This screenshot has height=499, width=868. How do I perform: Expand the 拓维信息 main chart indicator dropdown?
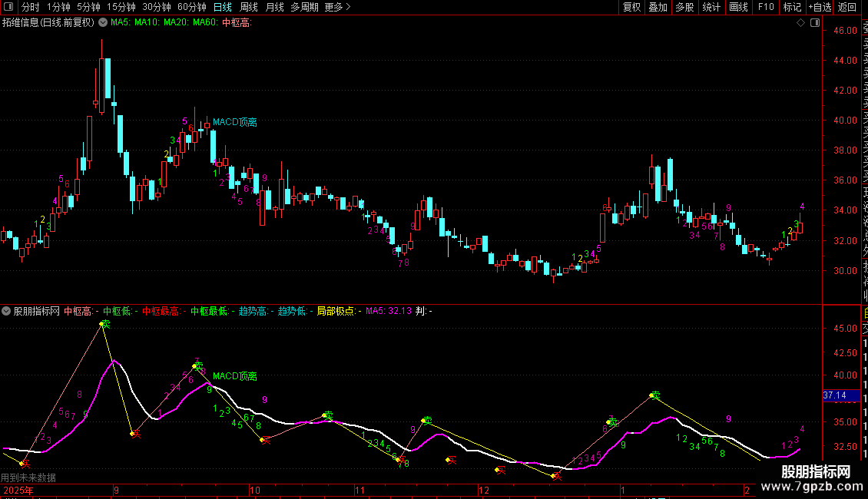[104, 23]
